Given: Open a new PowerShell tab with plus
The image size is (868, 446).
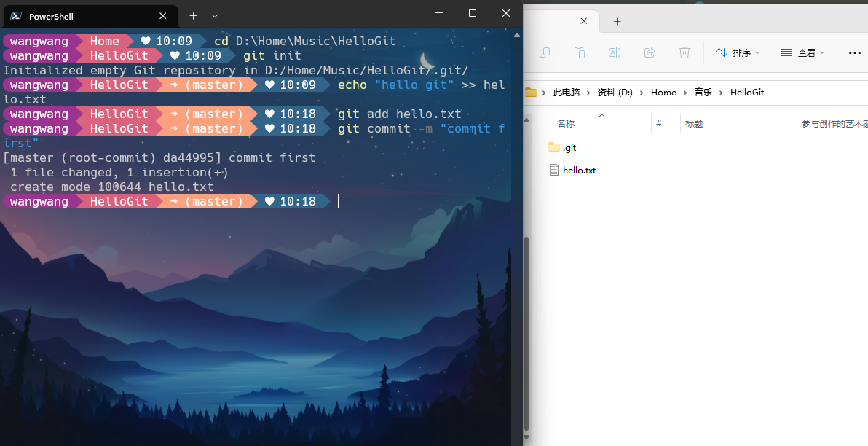Looking at the screenshot, I should (x=193, y=15).
